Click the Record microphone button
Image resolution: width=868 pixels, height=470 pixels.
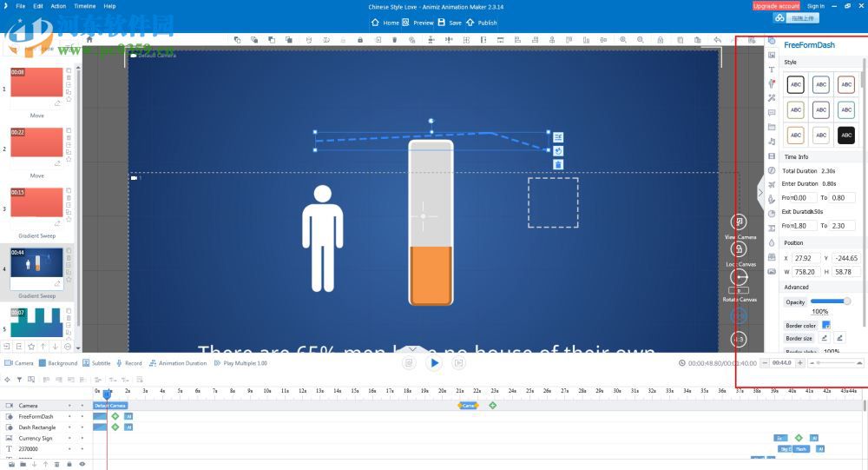tap(128, 363)
